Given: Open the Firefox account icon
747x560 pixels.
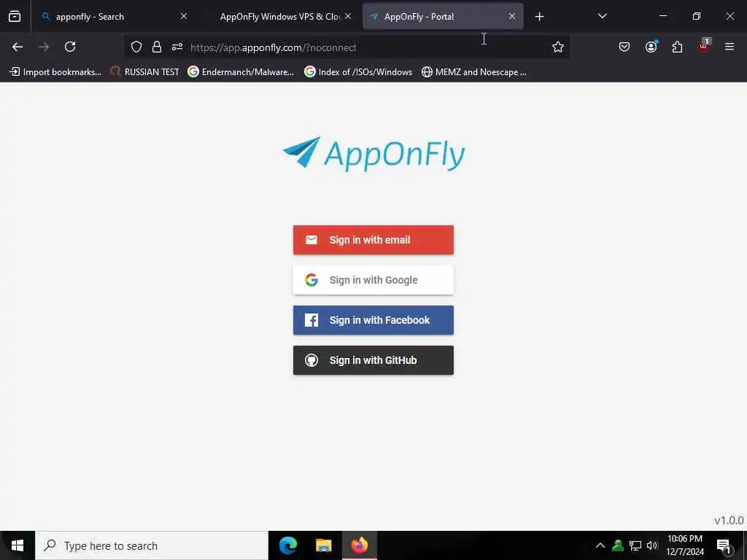Looking at the screenshot, I should click(651, 47).
